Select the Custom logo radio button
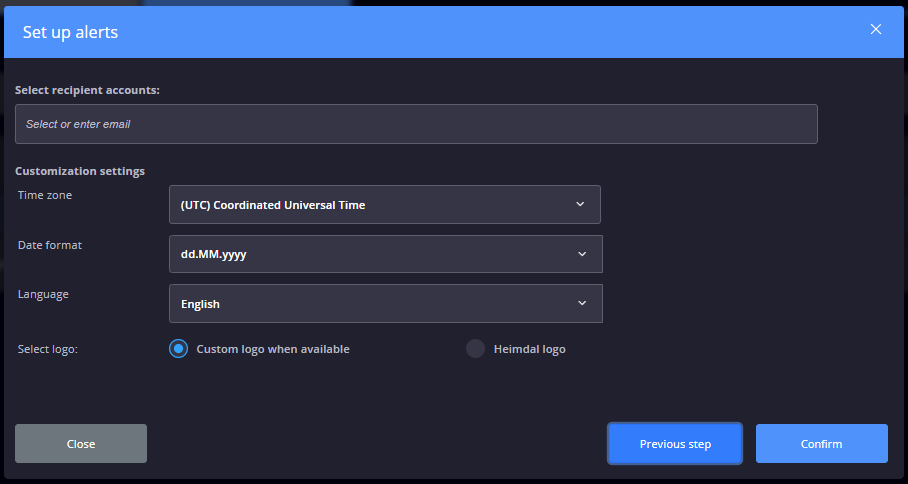The height and width of the screenshot is (484, 908). (179, 349)
